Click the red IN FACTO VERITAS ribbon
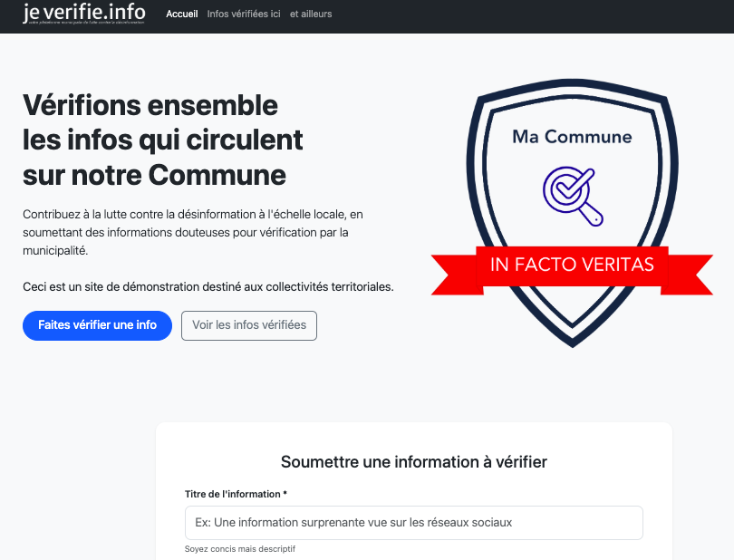Viewport: 734px width, 560px height. (572, 265)
